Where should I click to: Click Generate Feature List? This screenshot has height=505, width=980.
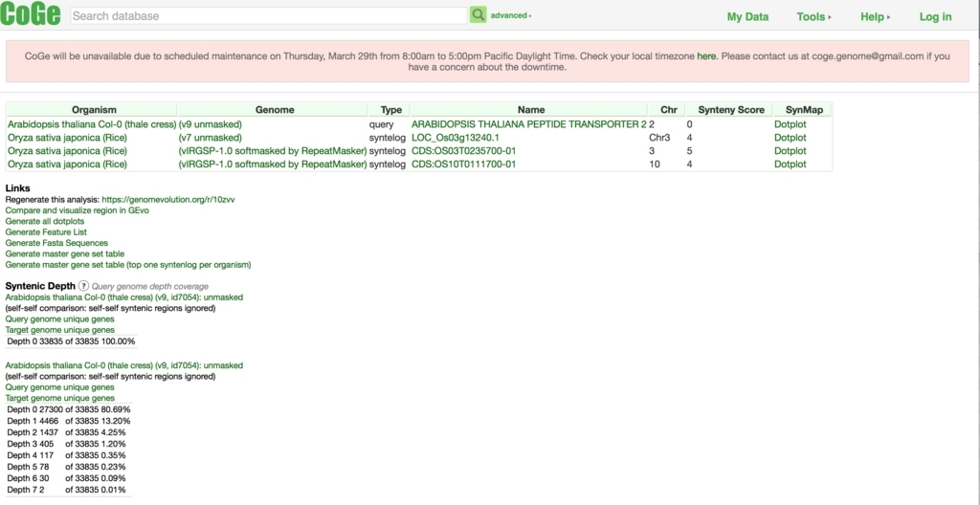pos(46,231)
